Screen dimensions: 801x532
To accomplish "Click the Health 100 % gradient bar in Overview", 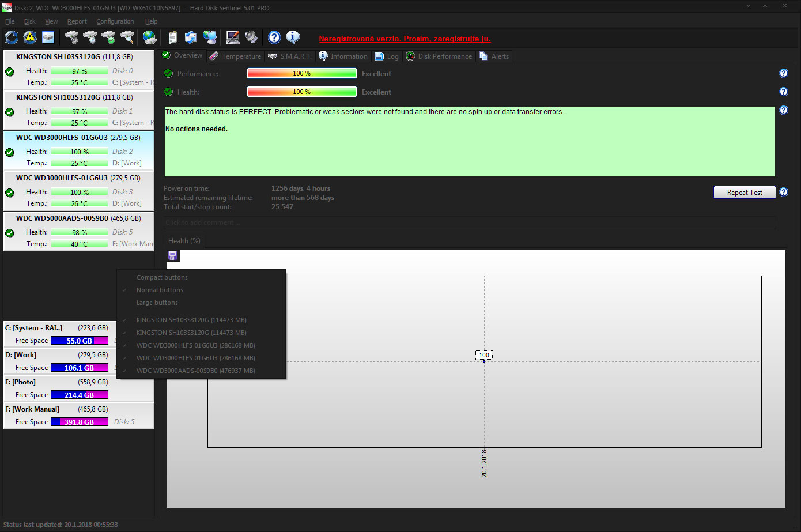I will click(x=302, y=92).
